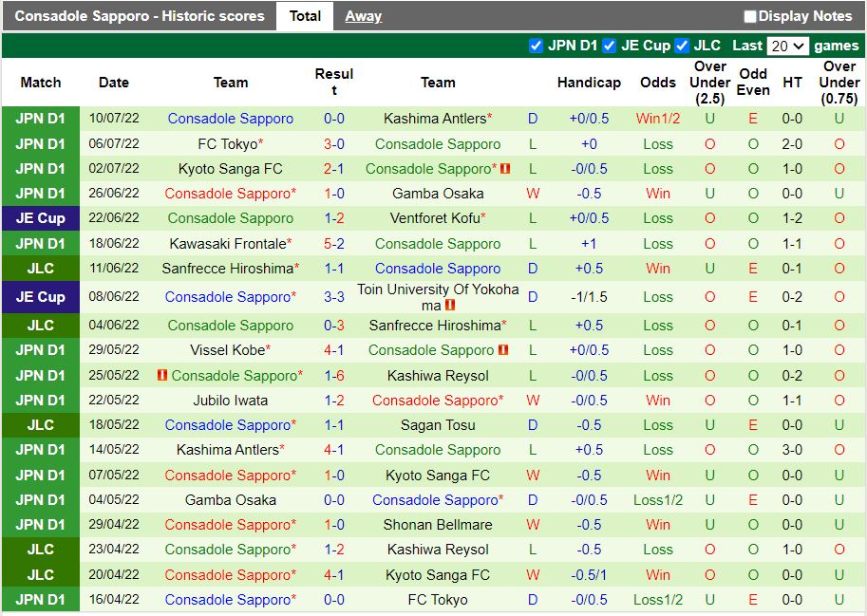Click red card icon in Kashiwa Reysol 1-6 row
This screenshot has height=616, width=867.
pos(162,375)
